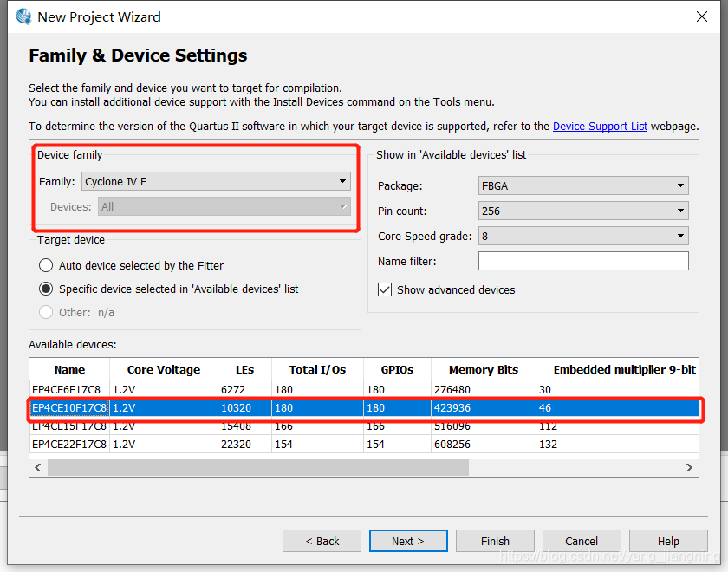Open the Core Speed grade dropdown
728x572 pixels.
583,236
